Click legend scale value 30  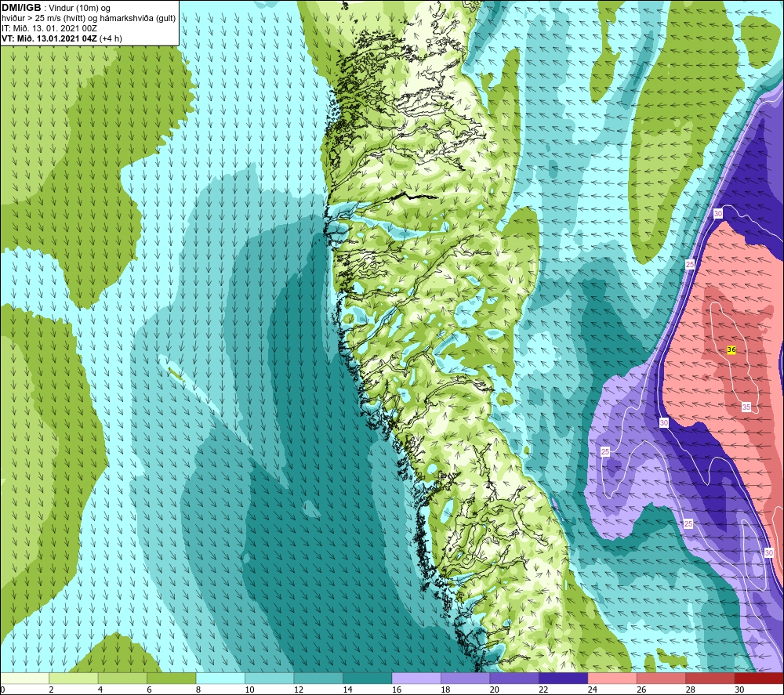[x=739, y=690]
